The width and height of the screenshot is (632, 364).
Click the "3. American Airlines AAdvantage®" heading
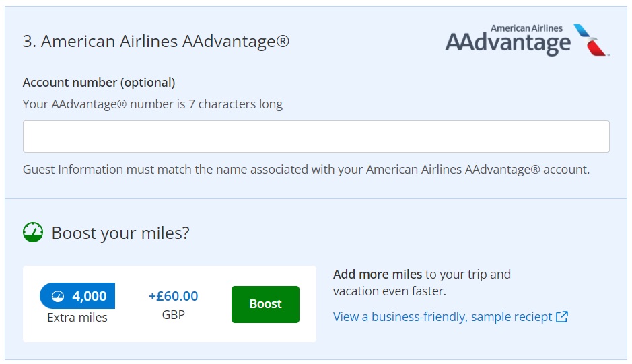click(x=156, y=42)
